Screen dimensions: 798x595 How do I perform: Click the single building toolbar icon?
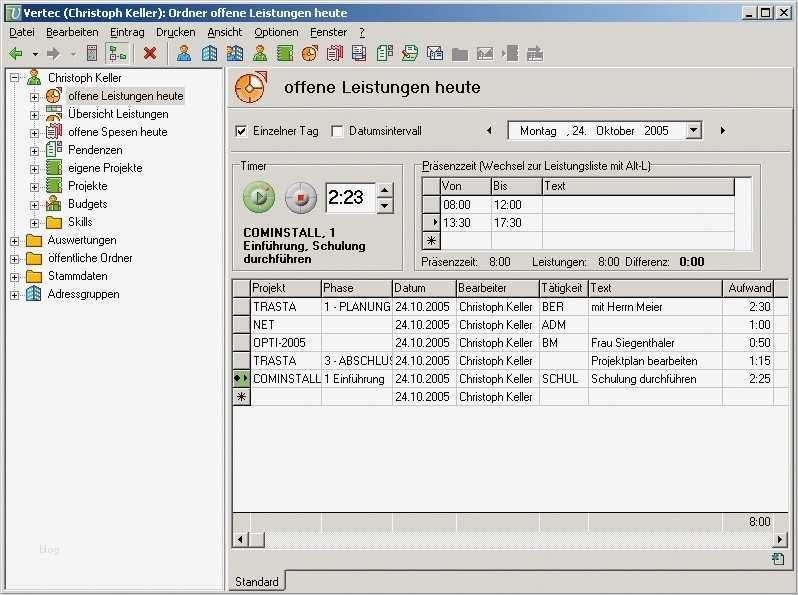pyautogui.click(x=209, y=53)
